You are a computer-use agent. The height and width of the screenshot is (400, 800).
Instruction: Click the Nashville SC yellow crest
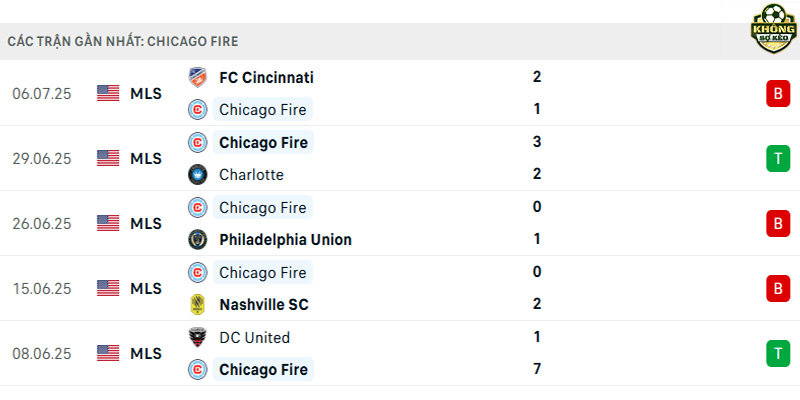pyautogui.click(x=197, y=305)
